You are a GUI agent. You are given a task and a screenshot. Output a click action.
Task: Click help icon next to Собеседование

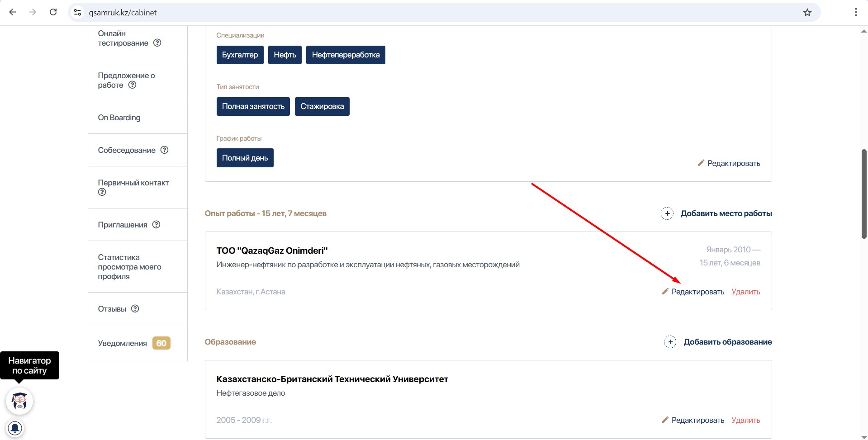pyautogui.click(x=165, y=150)
